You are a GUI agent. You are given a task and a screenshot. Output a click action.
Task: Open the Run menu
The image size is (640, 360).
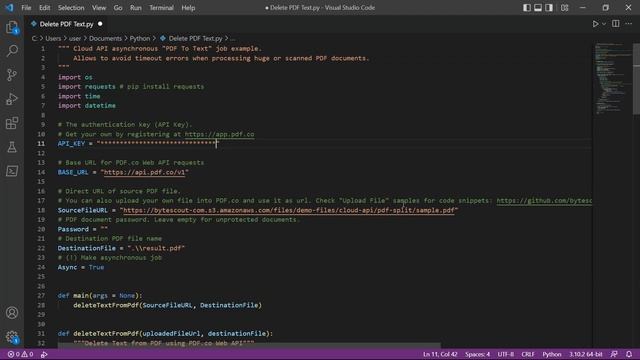click(136, 8)
